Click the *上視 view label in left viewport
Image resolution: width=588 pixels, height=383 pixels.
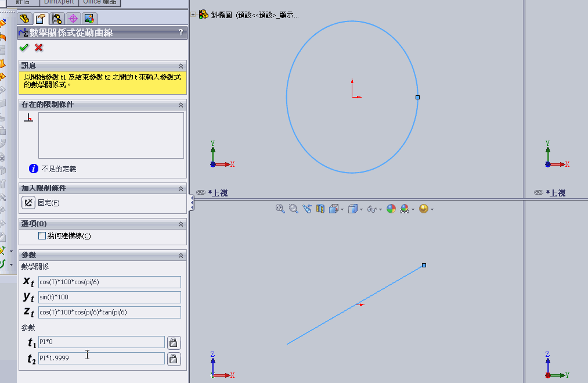point(218,193)
